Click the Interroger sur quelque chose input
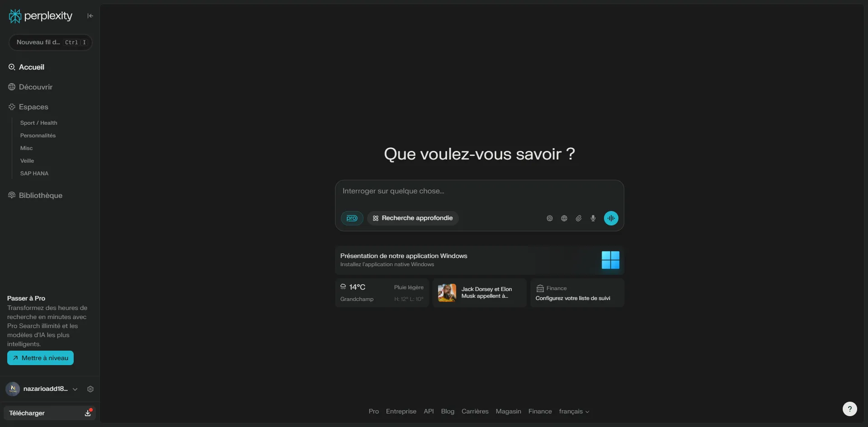Viewport: 868px width, 427px height. pyautogui.click(x=479, y=191)
